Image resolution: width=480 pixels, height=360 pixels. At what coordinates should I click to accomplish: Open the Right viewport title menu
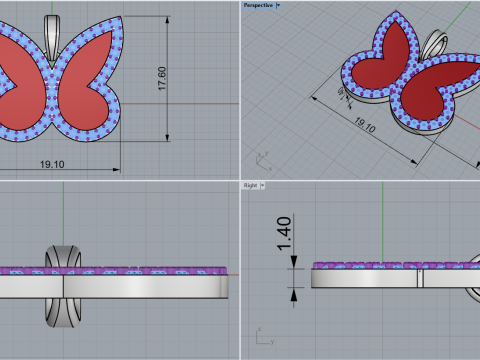[x=250, y=185]
